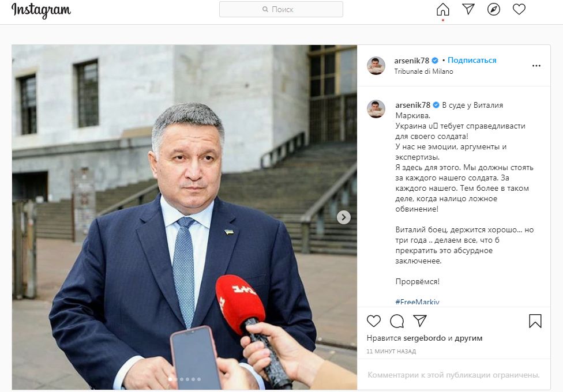
Task: Share post via paper plane icon below caption
Action: pos(420,321)
